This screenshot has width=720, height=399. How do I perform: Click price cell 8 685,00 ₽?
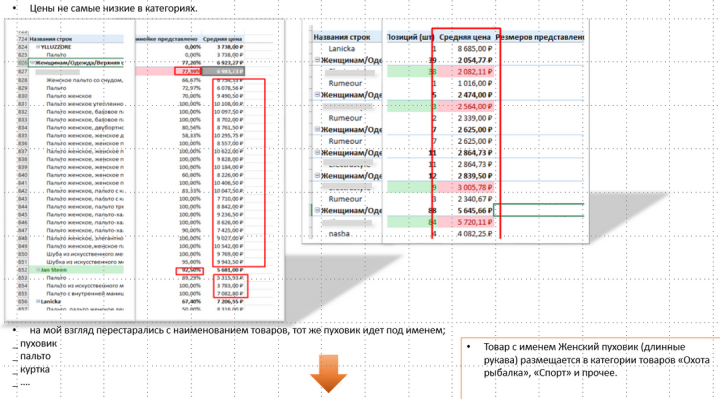(x=475, y=49)
